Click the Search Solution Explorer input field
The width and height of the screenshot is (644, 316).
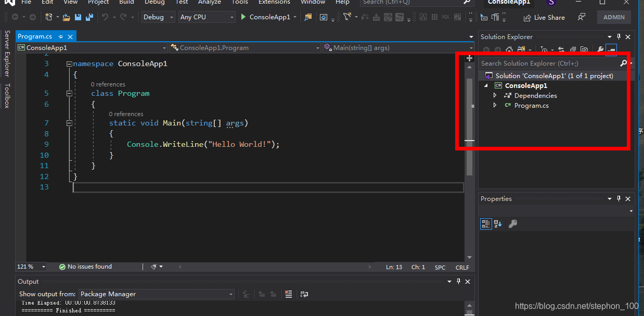tap(549, 63)
